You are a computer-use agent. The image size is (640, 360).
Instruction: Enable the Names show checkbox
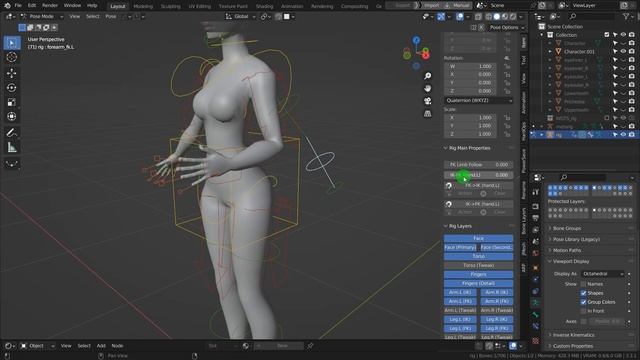click(584, 284)
